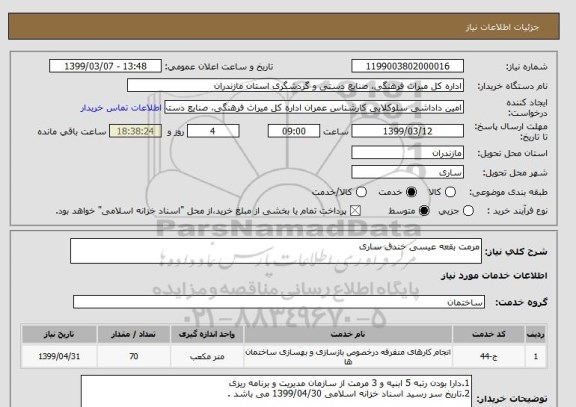
Task: Open the اطلاعات تماس خریدار link
Action: coord(120,108)
